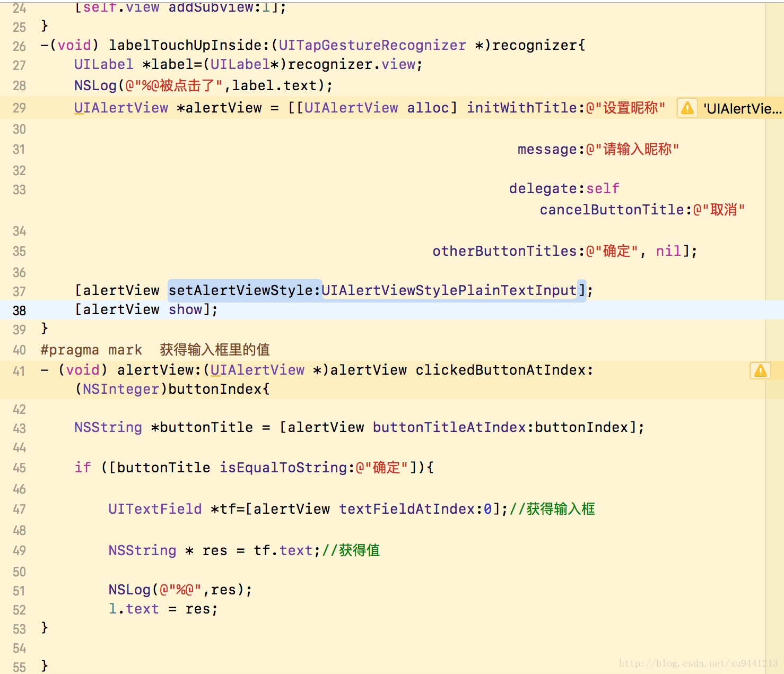Click 'buttonTitleAtIndex:buttonIndex' call
This screenshot has width=784, height=674.
click(500, 427)
